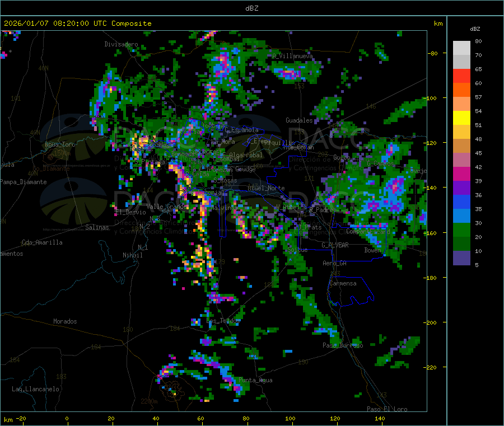Click the white 70-80 dBZ legend swatch

[461, 48]
